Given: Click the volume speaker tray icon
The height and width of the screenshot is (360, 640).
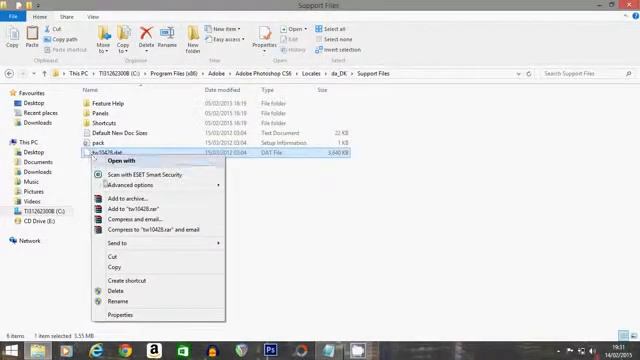Looking at the screenshot, I should click(x=592, y=351).
